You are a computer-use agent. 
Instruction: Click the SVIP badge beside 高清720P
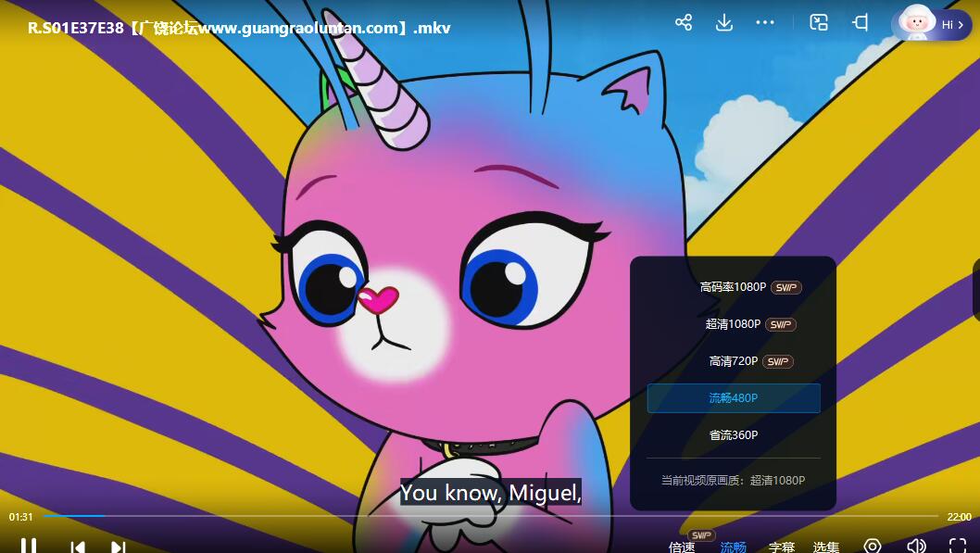tap(778, 361)
